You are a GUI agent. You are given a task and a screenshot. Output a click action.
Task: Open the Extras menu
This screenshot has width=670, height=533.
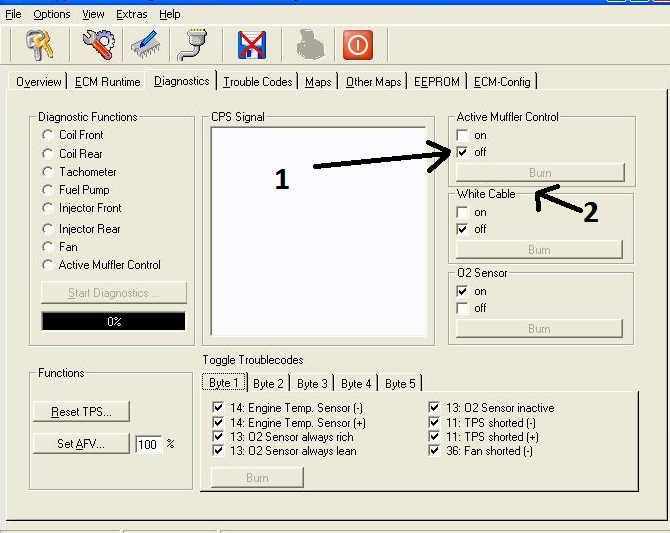point(132,14)
